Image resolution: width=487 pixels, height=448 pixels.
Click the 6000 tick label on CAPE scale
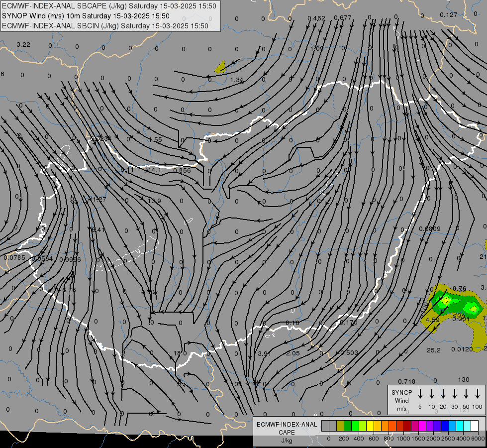coord(478,439)
